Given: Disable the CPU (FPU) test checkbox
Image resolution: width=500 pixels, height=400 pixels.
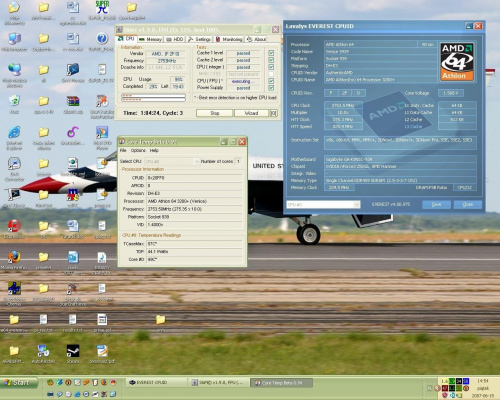Looking at the screenshot, I should tap(271, 81).
